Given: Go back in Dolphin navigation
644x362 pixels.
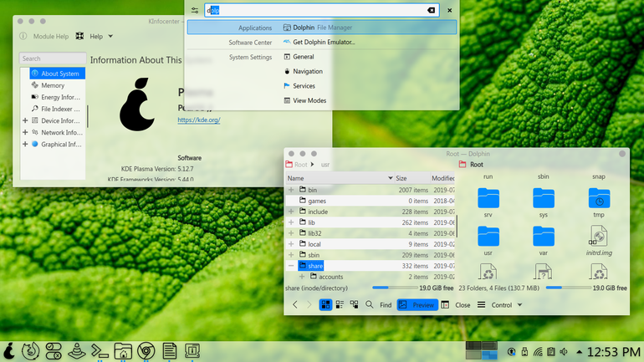Looking at the screenshot, I should tap(295, 305).
